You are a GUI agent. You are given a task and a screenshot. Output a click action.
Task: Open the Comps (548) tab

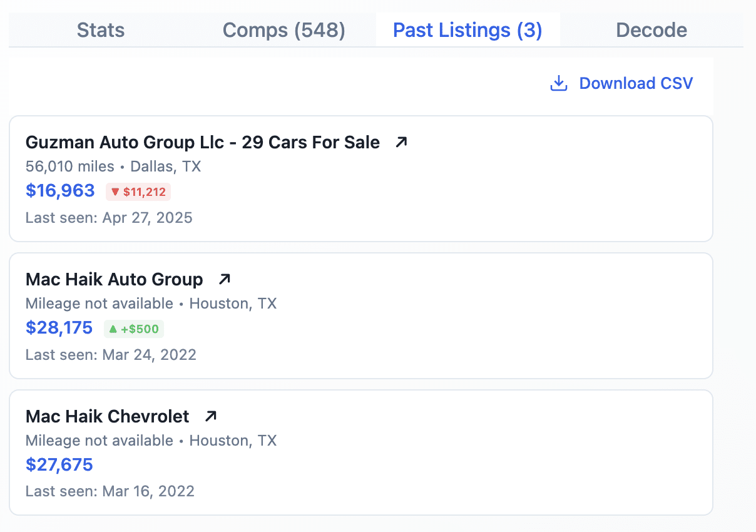pyautogui.click(x=284, y=30)
